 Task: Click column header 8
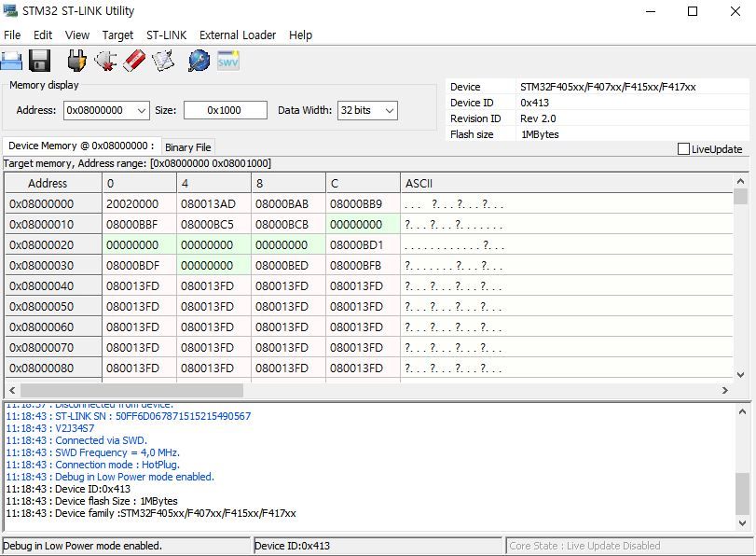click(x=288, y=184)
